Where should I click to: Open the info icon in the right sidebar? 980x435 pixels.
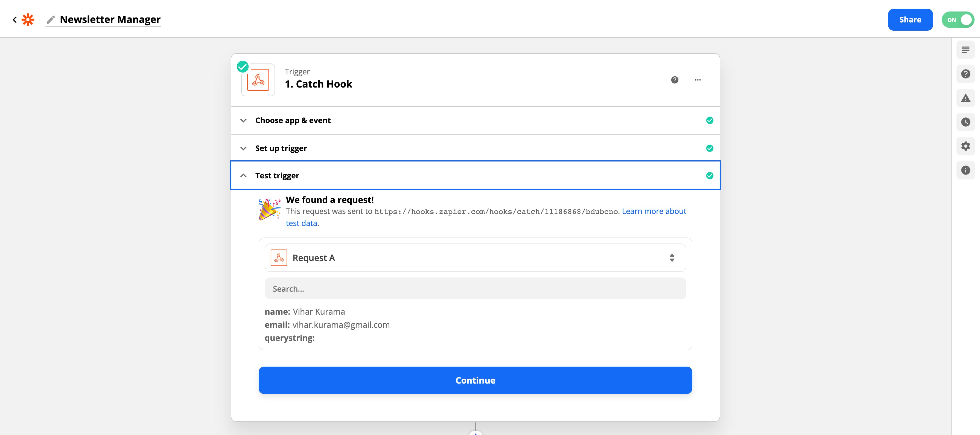[x=965, y=170]
